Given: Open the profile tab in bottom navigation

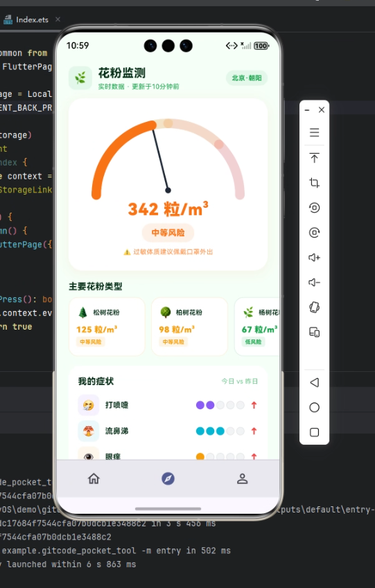Looking at the screenshot, I should click(x=242, y=479).
